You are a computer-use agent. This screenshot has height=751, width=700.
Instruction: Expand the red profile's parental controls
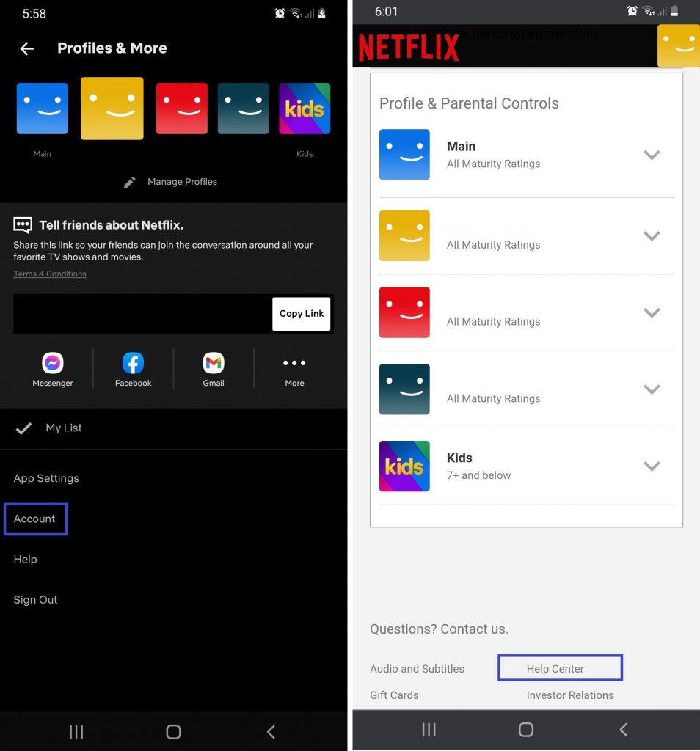pos(652,312)
